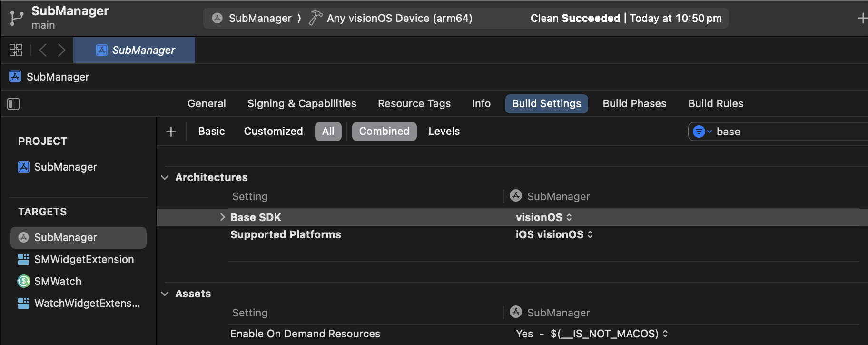Open the Build Phases tab
The height and width of the screenshot is (345, 868).
[634, 103]
